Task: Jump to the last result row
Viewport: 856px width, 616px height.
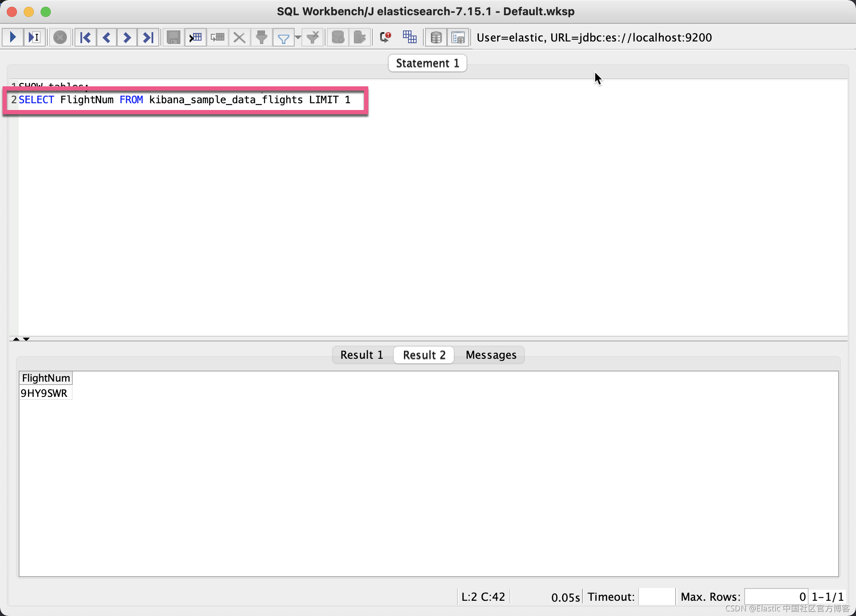Action: [x=148, y=37]
